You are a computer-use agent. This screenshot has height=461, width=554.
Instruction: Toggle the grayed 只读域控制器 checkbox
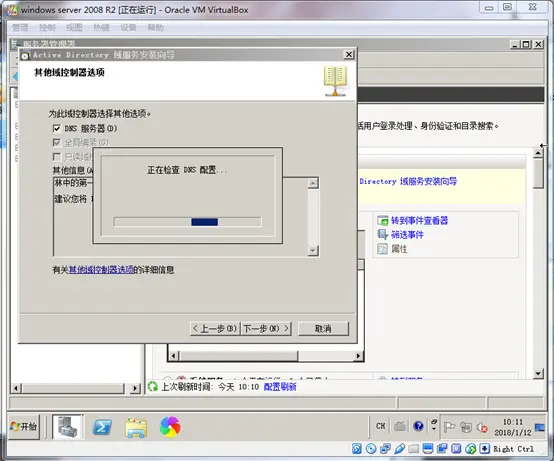pos(57,156)
